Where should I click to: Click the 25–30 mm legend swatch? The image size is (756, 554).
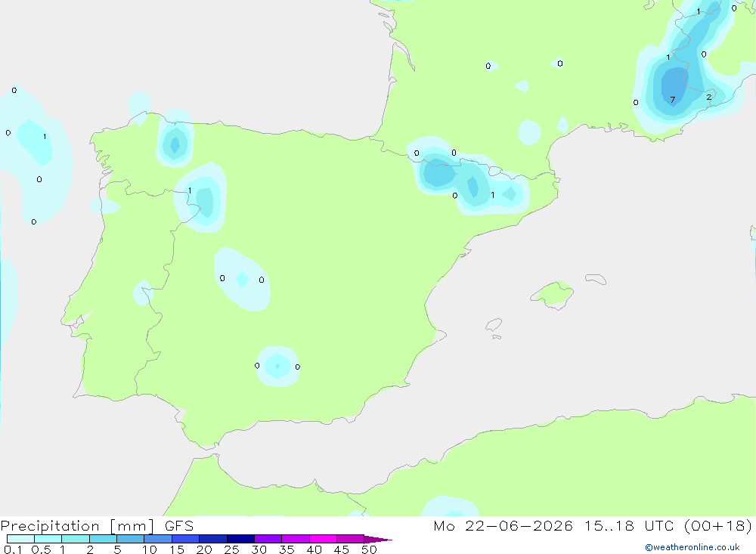point(240,539)
